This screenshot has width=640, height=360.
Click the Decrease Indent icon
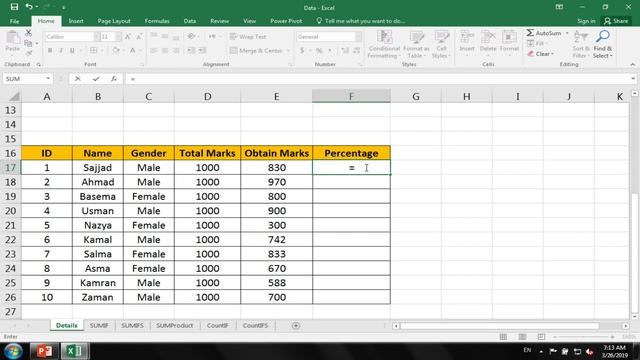[191, 51]
